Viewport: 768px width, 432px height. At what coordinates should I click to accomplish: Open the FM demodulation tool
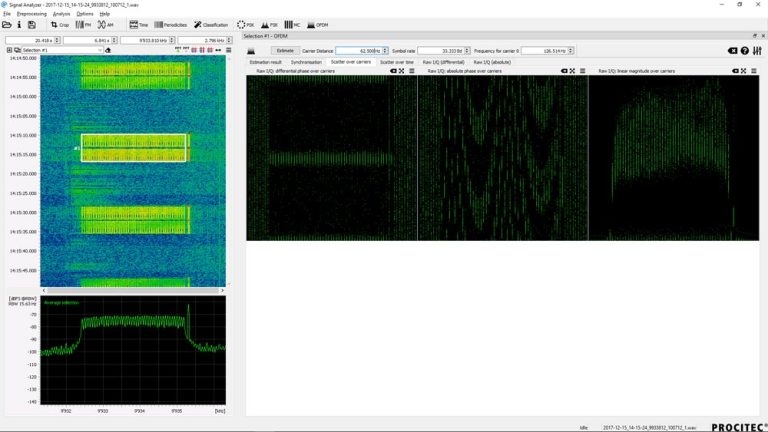(x=83, y=24)
